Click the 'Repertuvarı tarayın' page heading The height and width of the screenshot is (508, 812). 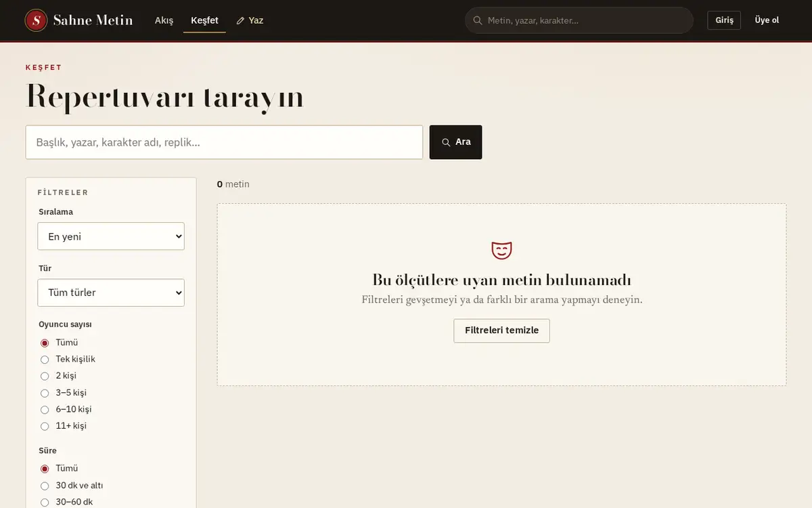pyautogui.click(x=164, y=96)
